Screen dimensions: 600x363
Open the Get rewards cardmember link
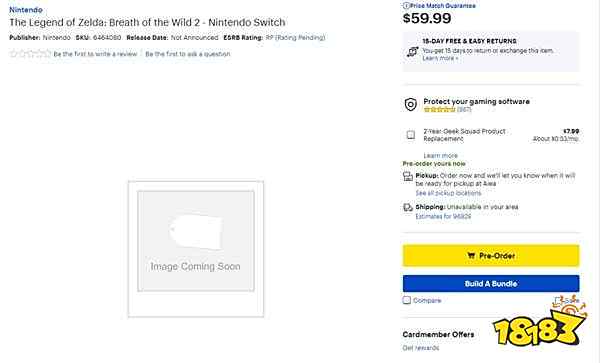click(x=421, y=348)
